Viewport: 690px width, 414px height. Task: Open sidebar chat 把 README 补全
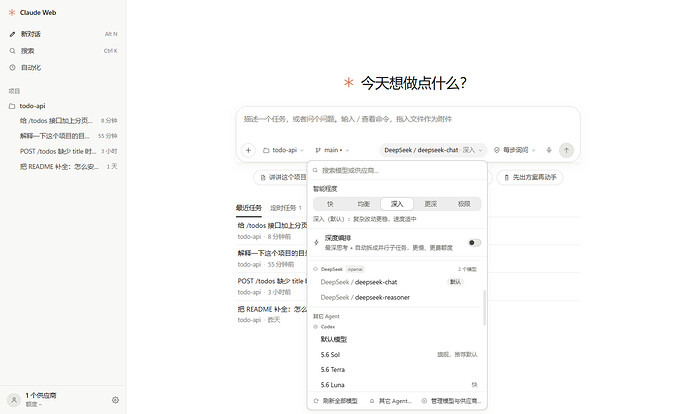click(68, 167)
